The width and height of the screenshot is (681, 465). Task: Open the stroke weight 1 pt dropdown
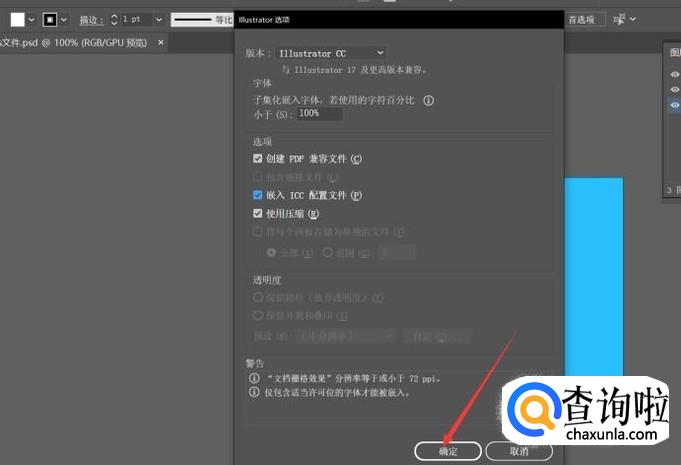click(159, 20)
